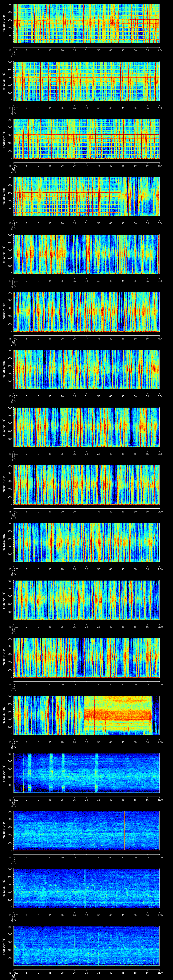
Task: Select the quiet spectrogram starting at 18:14:00
Action: [87, 773]
